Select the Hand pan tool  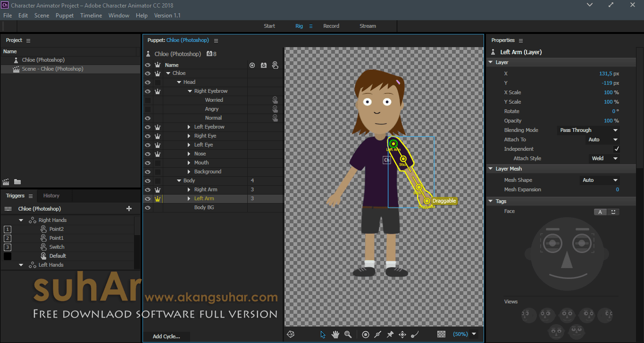point(335,334)
